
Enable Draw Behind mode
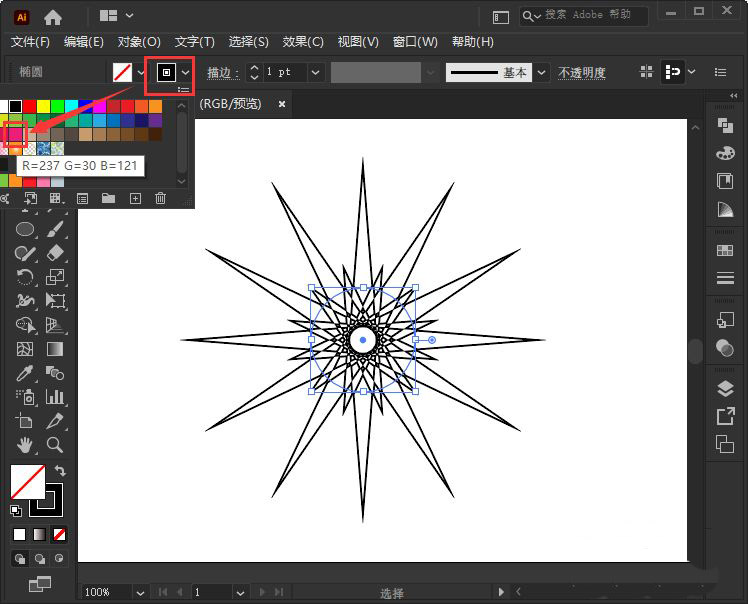coord(39,558)
